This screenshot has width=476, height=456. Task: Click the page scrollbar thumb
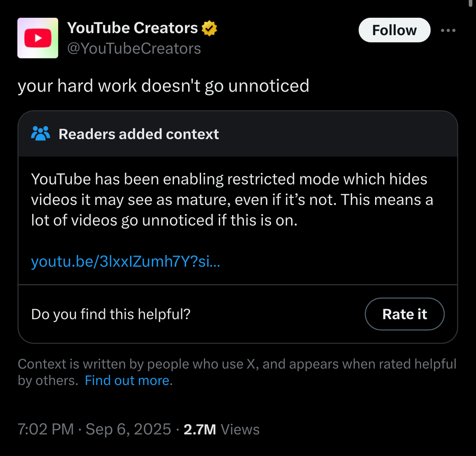point(471,3)
